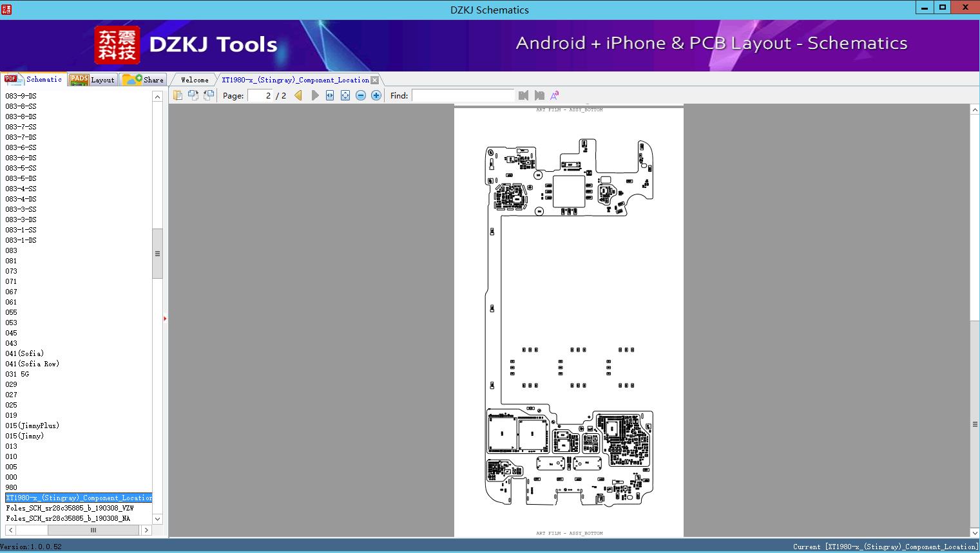Select the 073 entry

(x=12, y=271)
